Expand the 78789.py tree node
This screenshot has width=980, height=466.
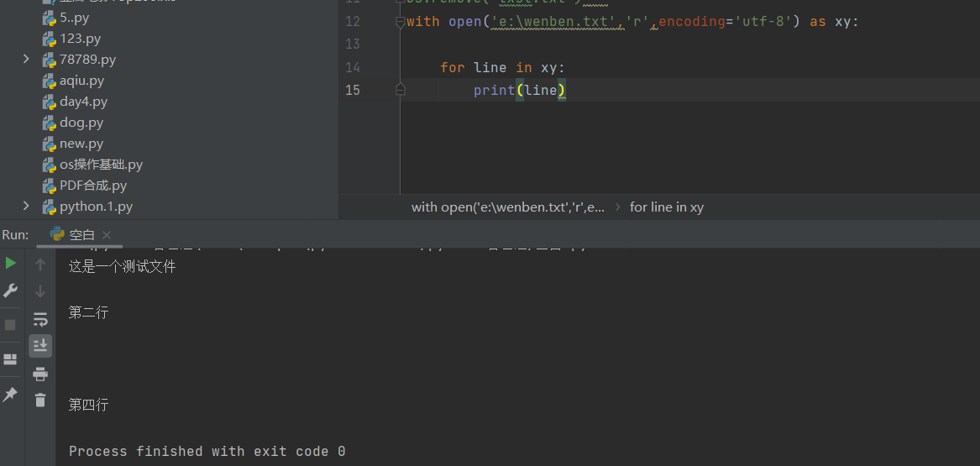(x=26, y=59)
